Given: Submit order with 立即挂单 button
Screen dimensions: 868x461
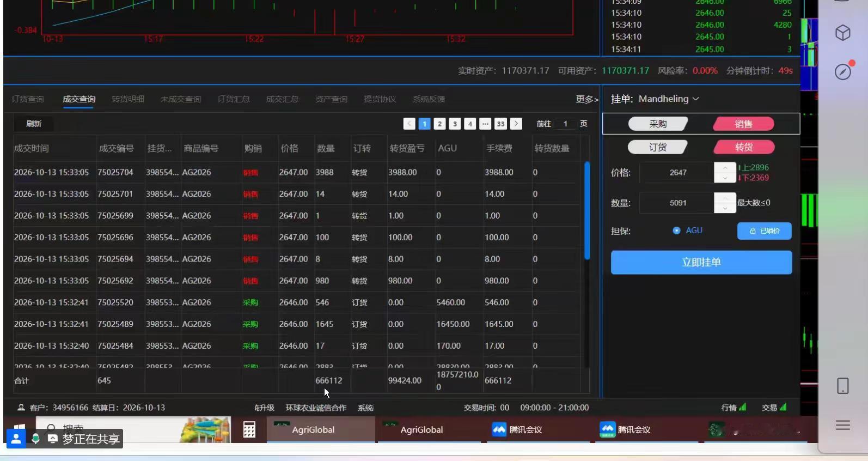Looking at the screenshot, I should tap(701, 262).
